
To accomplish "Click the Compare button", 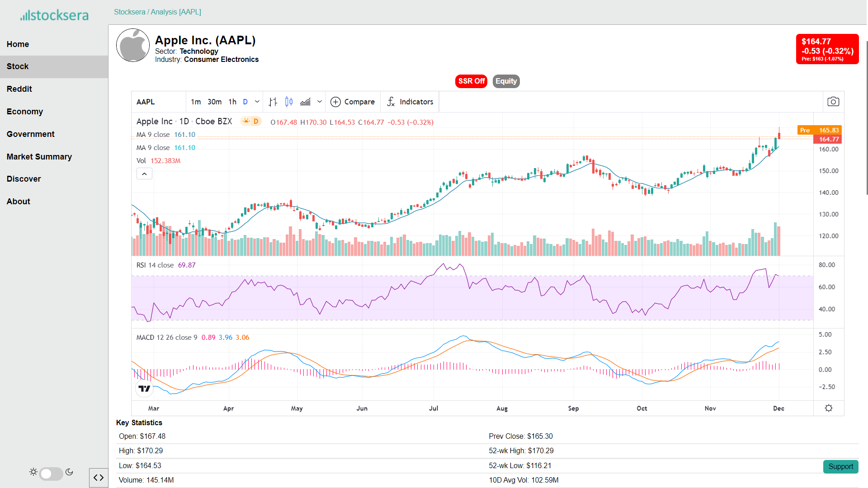I will pos(353,102).
